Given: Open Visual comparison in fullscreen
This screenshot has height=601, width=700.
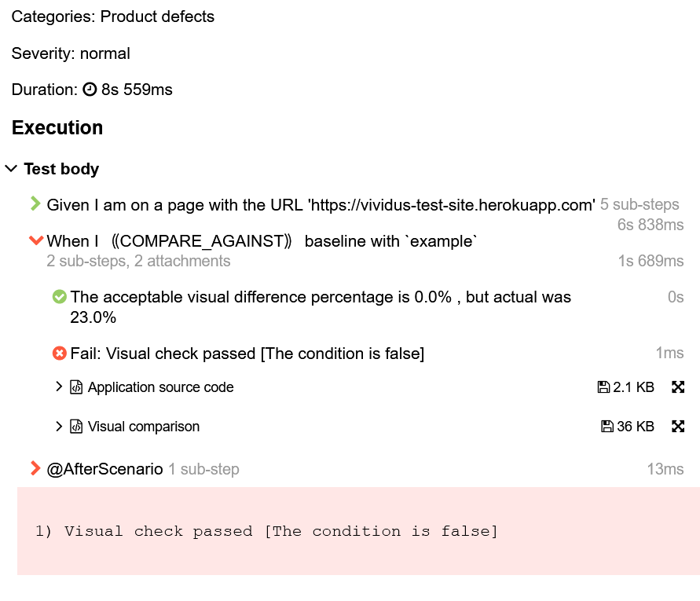Looking at the screenshot, I should click(x=678, y=427).
